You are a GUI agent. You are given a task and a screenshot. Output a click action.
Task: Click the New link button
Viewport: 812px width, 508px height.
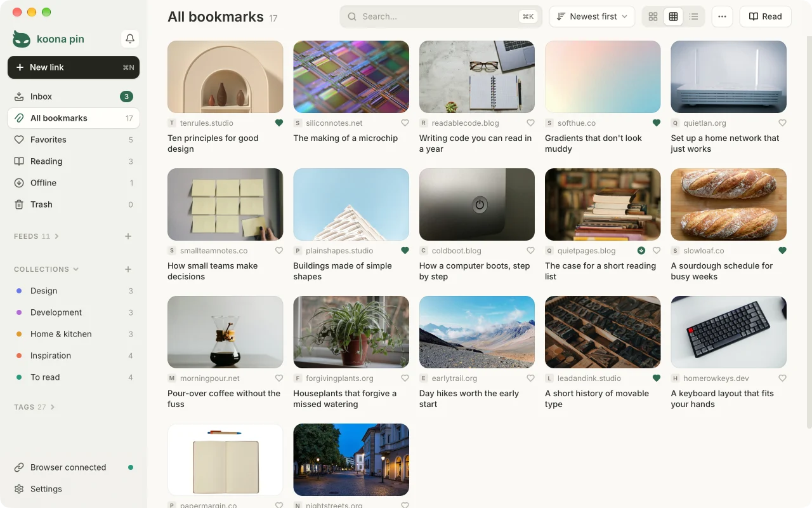(x=74, y=67)
